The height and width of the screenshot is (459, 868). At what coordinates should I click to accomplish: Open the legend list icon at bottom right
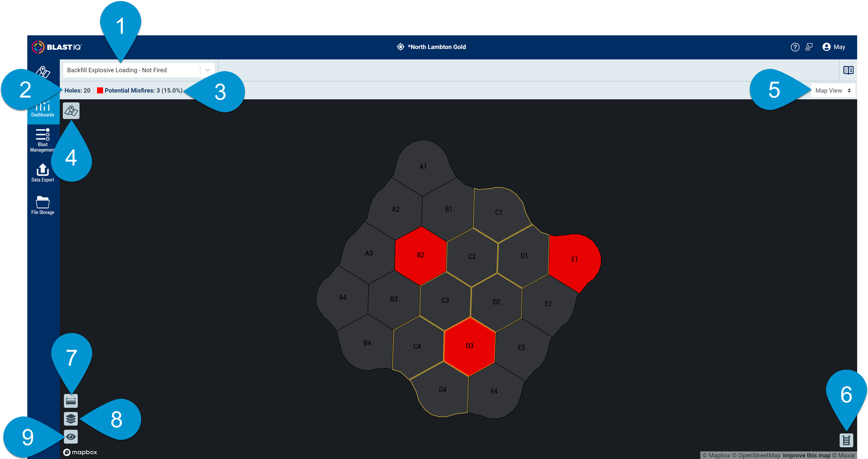(x=846, y=440)
